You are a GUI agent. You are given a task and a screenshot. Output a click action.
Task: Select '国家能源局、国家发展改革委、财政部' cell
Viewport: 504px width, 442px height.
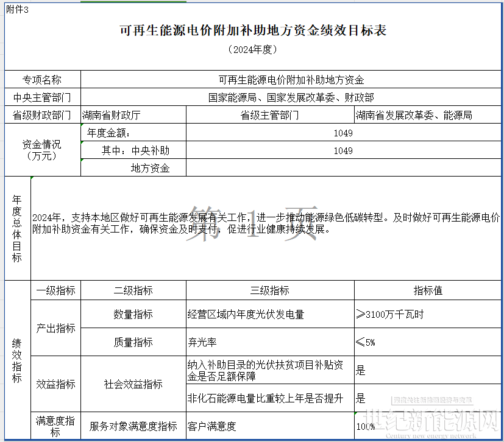tap(291, 97)
